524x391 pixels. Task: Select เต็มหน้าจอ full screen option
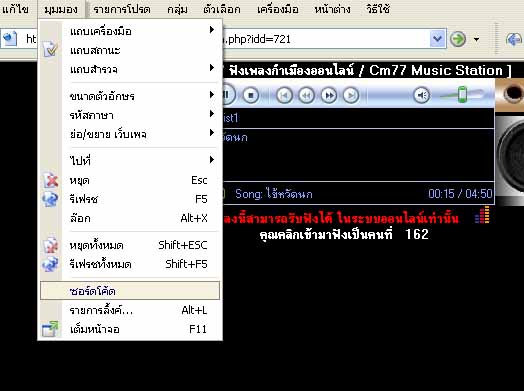130,329
